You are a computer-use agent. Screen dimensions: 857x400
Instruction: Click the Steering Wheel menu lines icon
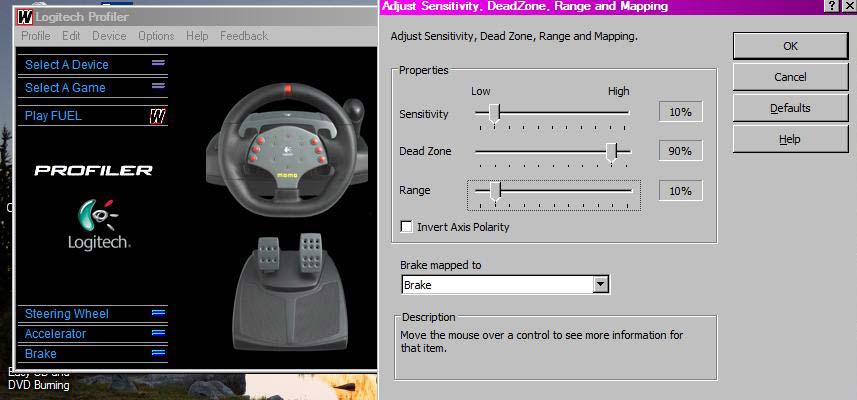159,313
